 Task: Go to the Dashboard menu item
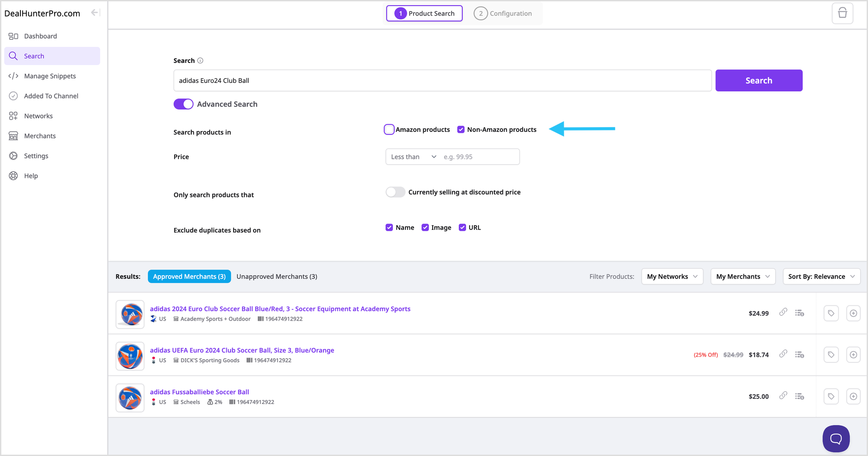[40, 36]
